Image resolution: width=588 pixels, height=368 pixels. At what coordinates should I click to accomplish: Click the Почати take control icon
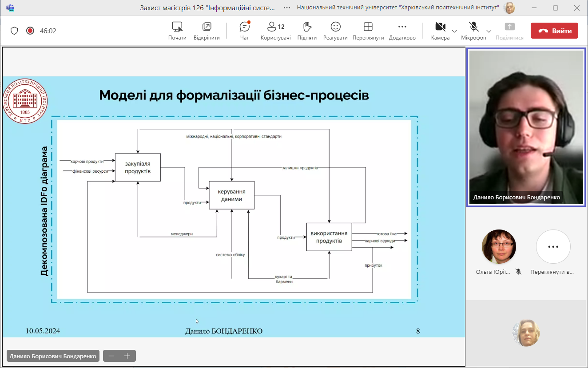click(177, 30)
